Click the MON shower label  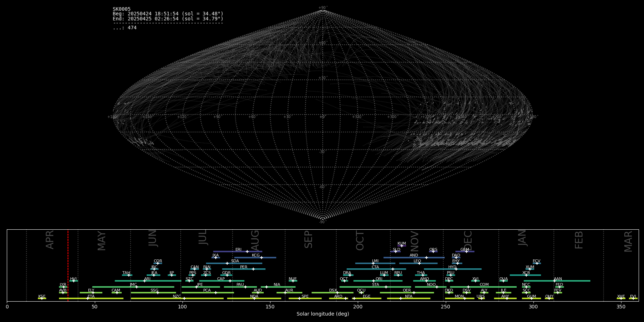tap(459, 297)
